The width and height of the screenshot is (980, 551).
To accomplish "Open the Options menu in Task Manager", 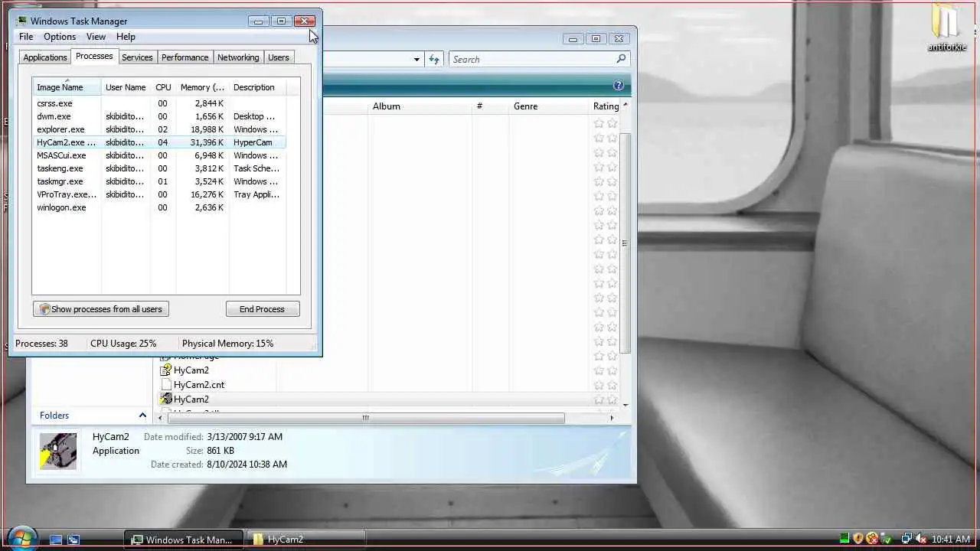I will click(x=60, y=37).
